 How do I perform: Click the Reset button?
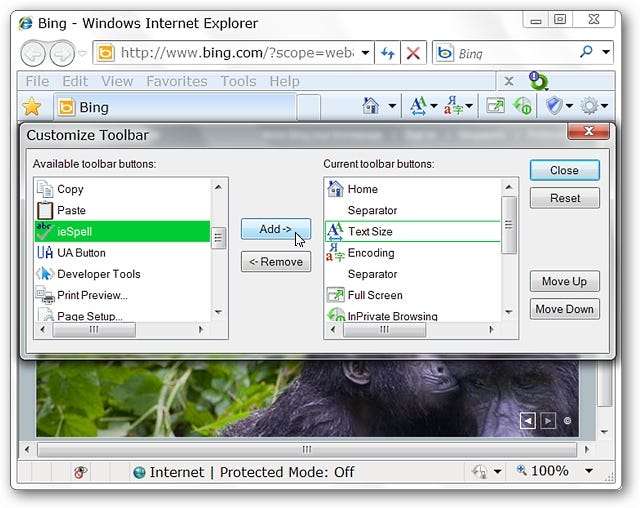click(564, 198)
